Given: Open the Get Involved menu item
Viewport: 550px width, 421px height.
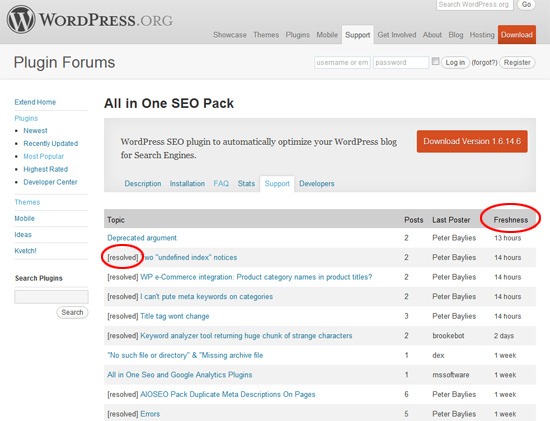Looking at the screenshot, I should (397, 35).
